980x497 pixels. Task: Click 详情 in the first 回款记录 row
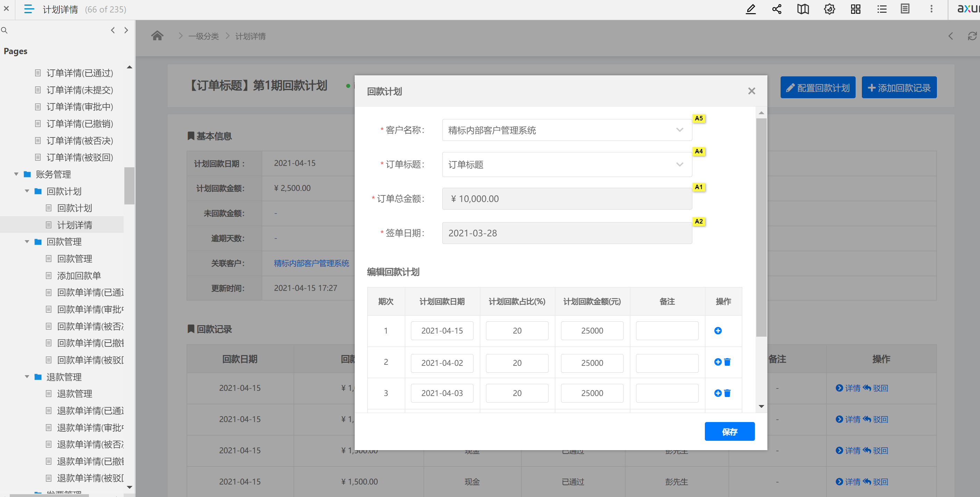pyautogui.click(x=848, y=388)
